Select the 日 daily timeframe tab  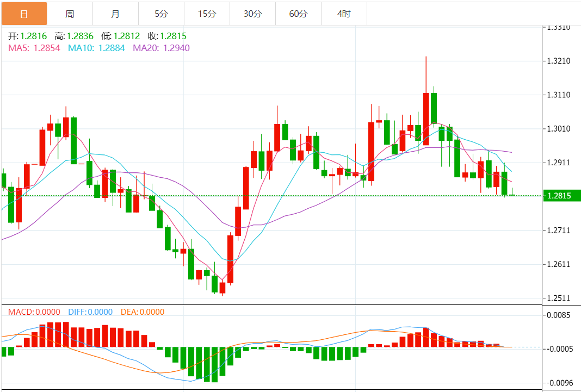pos(24,14)
